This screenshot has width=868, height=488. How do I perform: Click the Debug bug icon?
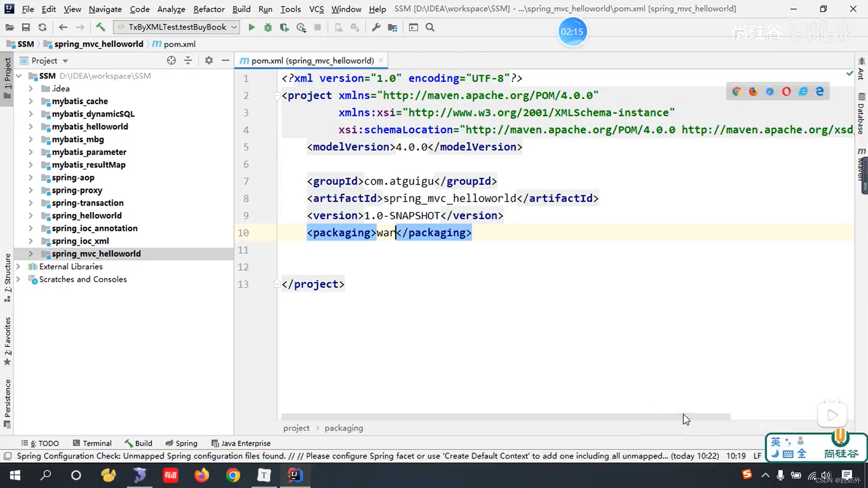pyautogui.click(x=268, y=28)
